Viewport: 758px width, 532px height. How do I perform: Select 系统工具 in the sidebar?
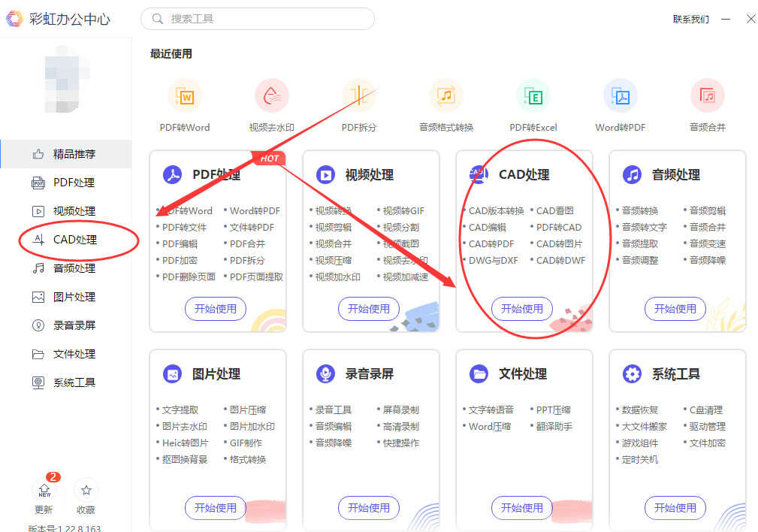click(x=66, y=382)
